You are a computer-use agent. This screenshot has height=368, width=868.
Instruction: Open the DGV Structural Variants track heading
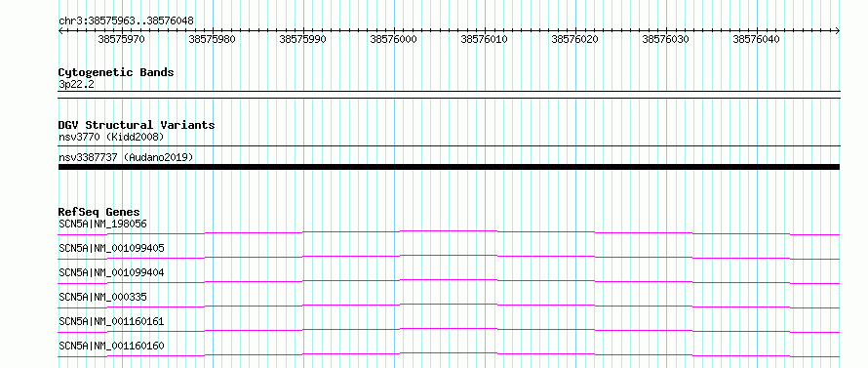tap(137, 125)
